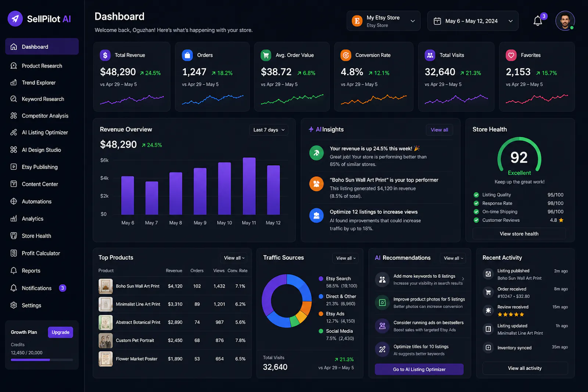Click the calendar icon in date picker
The image size is (588, 392).
pos(437,21)
